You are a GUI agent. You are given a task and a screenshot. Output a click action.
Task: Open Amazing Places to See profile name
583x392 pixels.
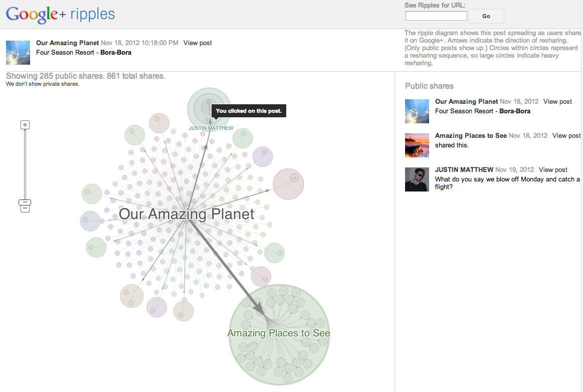[471, 136]
